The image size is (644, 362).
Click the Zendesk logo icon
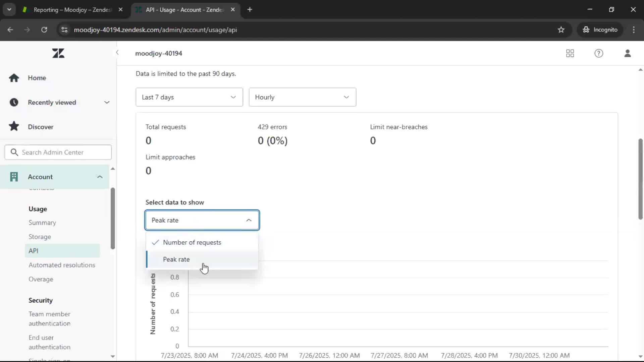(x=58, y=53)
